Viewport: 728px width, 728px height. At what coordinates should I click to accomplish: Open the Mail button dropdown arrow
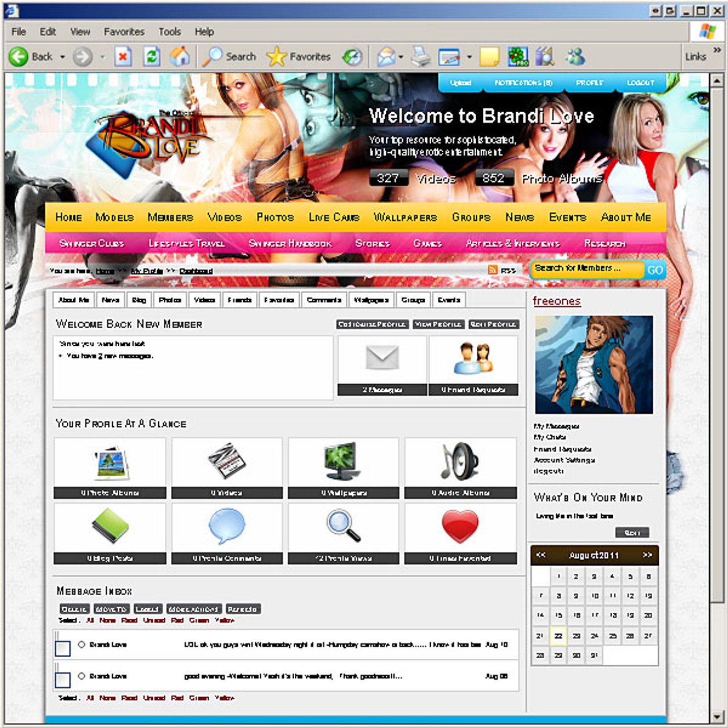(x=401, y=57)
